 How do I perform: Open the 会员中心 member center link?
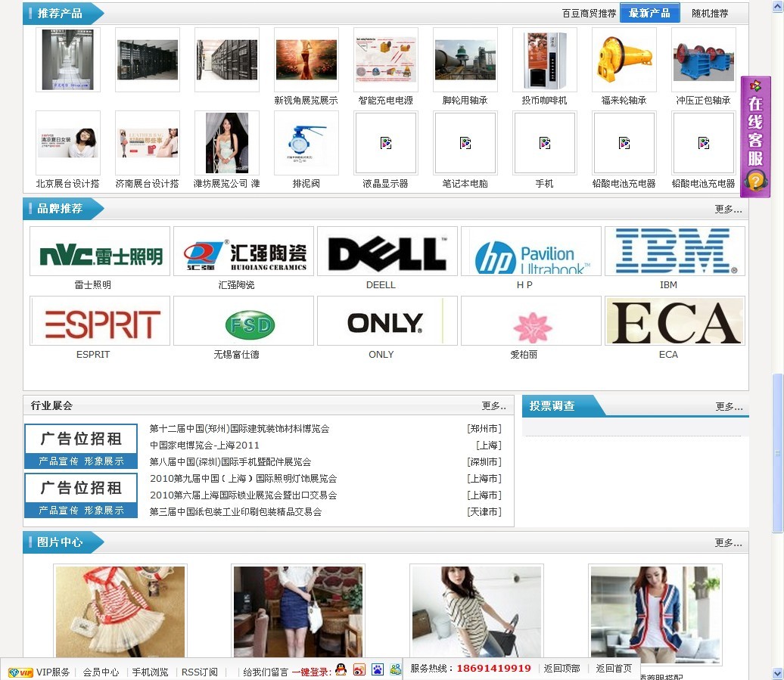point(101,672)
